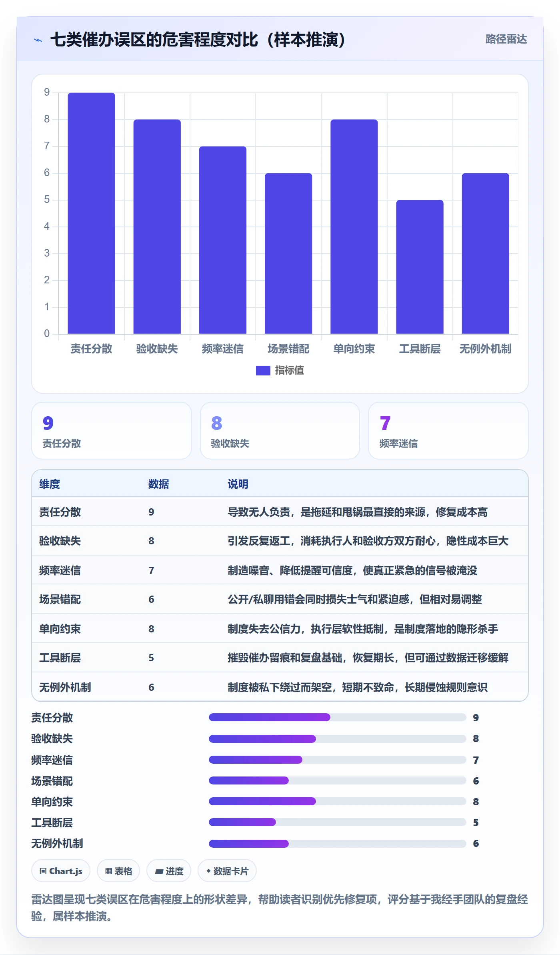
Task: Click the 单向约束 progress bar valued 8
Action: (x=338, y=801)
